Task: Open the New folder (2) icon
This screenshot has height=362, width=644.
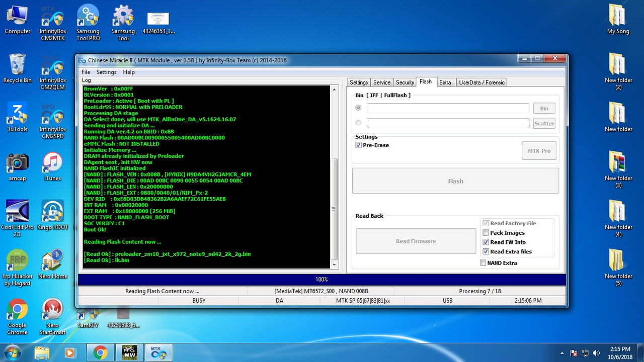Action: point(618,72)
